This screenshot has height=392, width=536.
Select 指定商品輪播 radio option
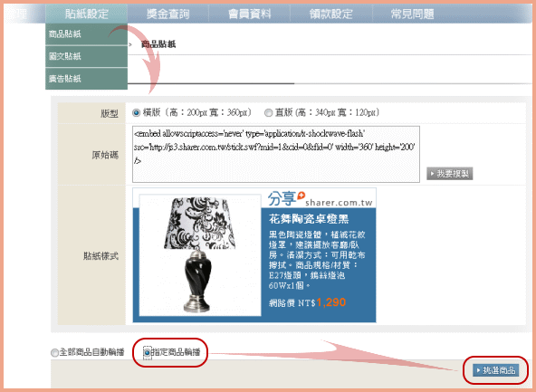tap(147, 353)
